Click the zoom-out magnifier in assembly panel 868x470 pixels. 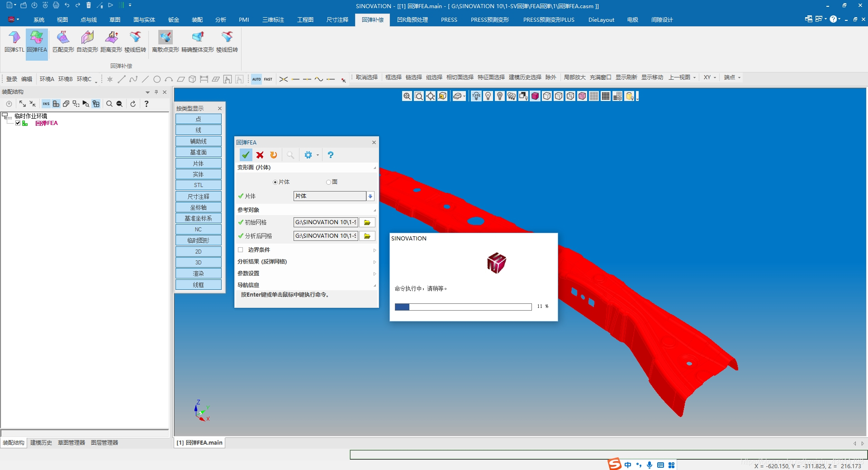tap(119, 104)
